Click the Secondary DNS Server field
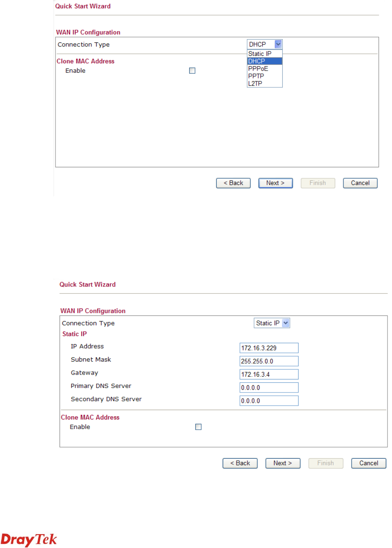The width and height of the screenshot is (392, 548). (269, 401)
